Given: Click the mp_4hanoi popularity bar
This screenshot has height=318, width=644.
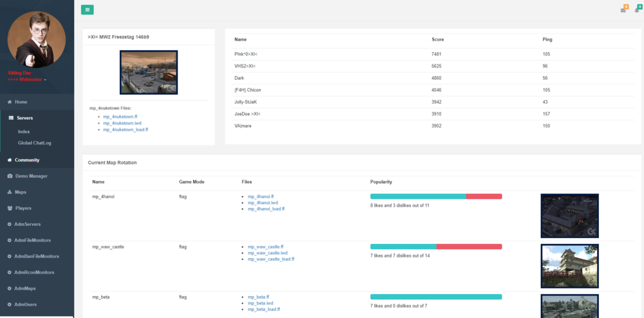Looking at the screenshot, I should (x=436, y=196).
